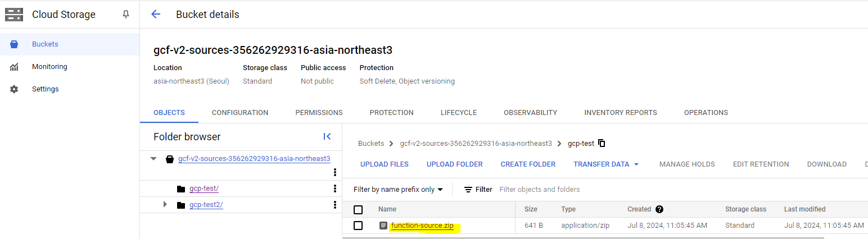Open the Permissions tab
The height and width of the screenshot is (239, 868).
[319, 113]
